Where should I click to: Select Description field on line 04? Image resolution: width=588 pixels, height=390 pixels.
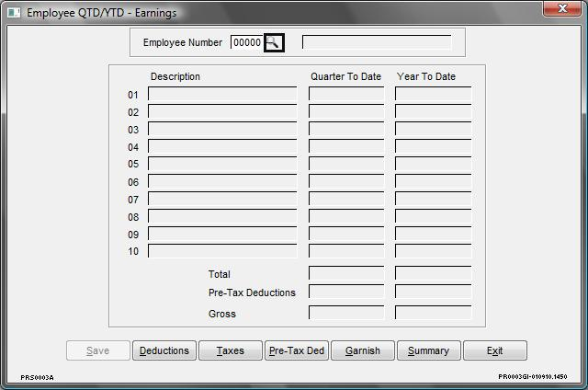222,146
